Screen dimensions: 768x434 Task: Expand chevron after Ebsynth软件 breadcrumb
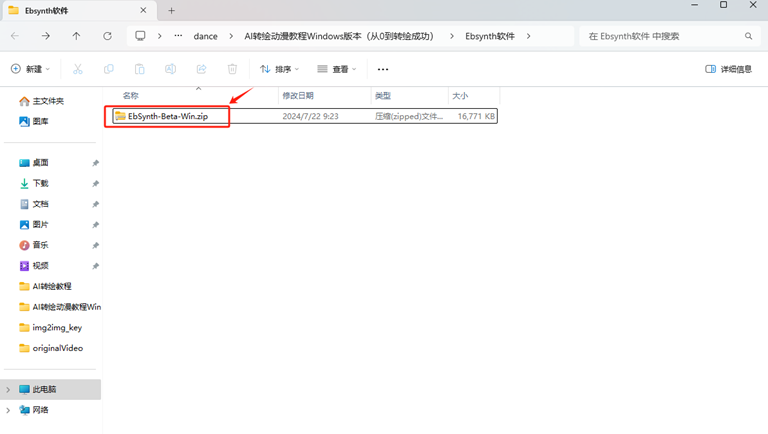point(528,36)
